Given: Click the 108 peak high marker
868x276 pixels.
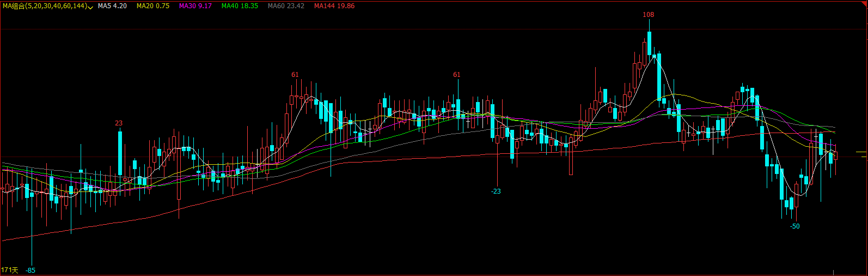Looking at the screenshot, I should pyautogui.click(x=648, y=15).
